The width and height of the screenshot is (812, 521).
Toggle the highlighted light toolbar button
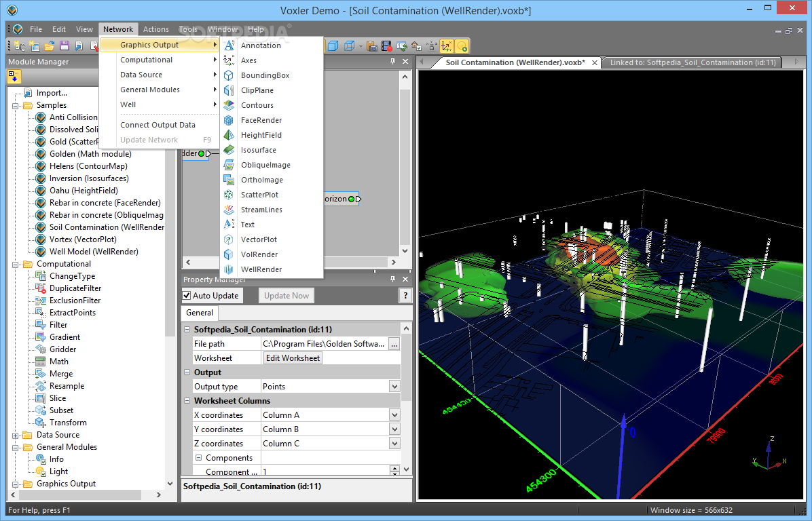coord(462,46)
